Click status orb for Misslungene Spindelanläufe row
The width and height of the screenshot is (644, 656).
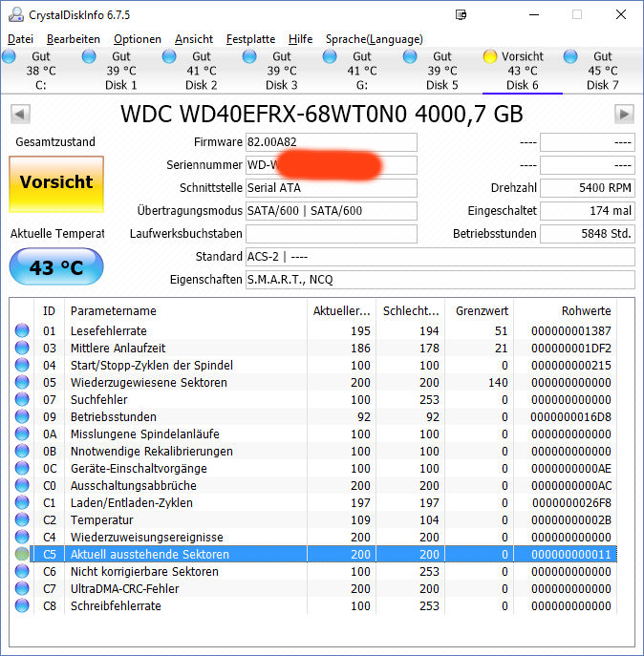pos(22,434)
